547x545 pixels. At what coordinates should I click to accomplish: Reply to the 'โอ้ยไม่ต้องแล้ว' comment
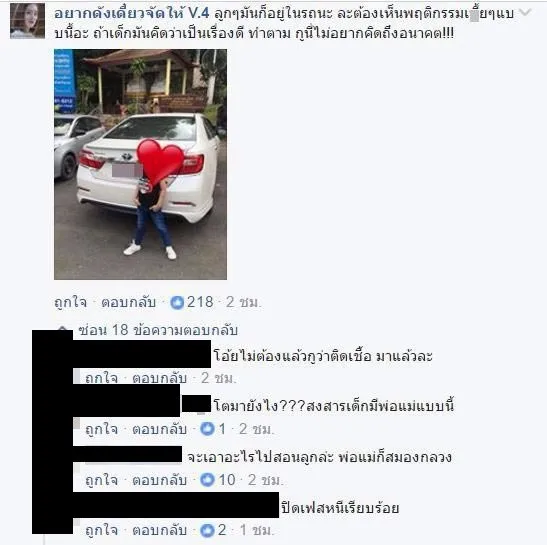click(x=159, y=378)
